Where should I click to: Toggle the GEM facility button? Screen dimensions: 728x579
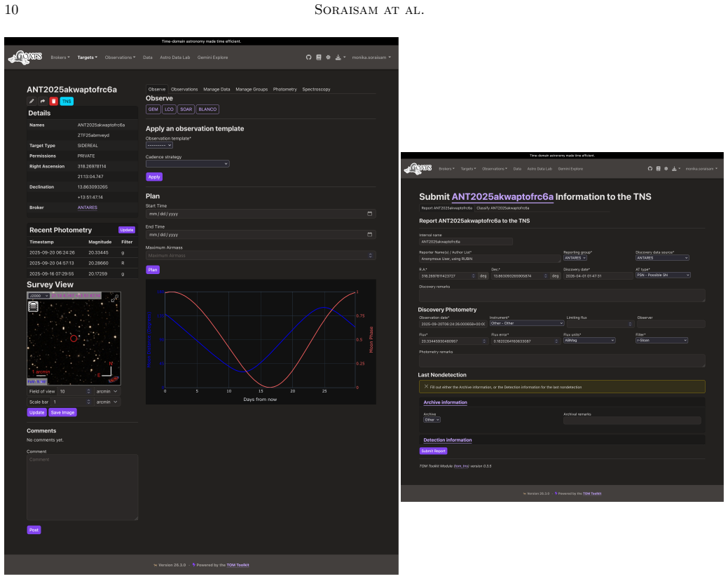click(153, 109)
